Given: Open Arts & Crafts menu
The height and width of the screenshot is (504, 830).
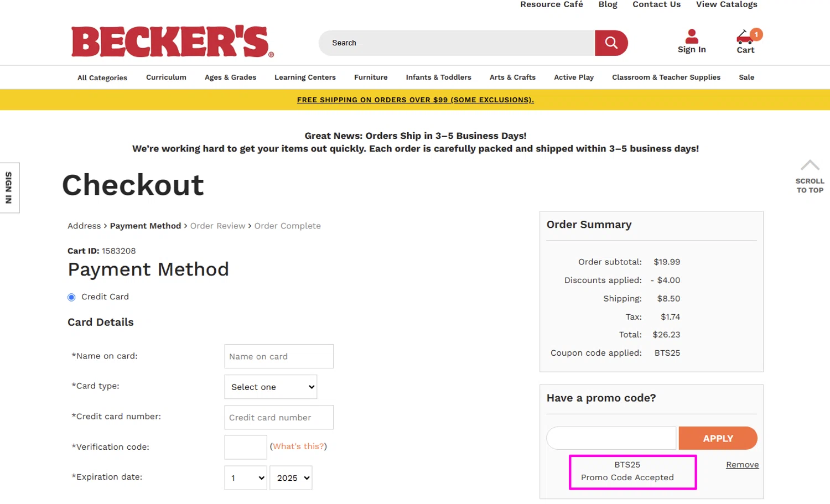Looking at the screenshot, I should tap(512, 77).
